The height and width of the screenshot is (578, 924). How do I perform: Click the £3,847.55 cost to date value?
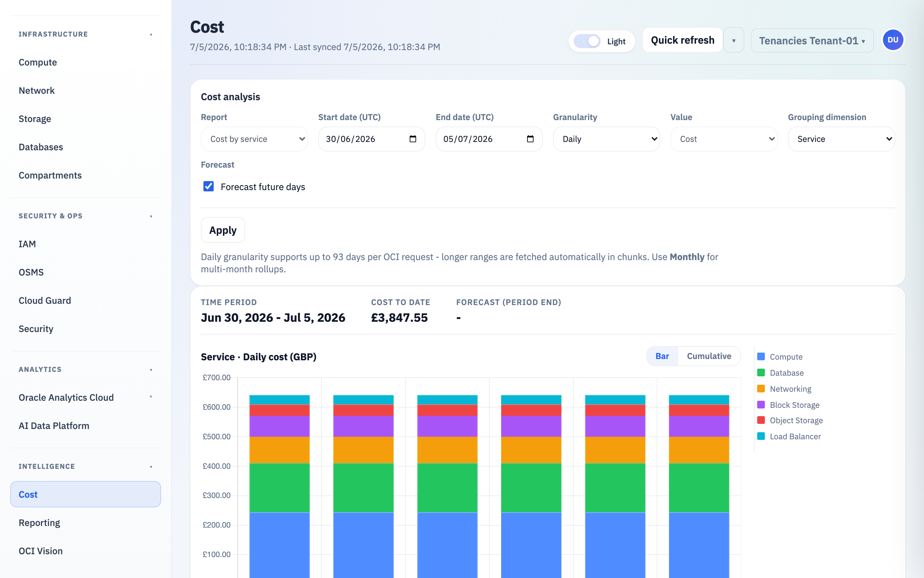tap(399, 318)
